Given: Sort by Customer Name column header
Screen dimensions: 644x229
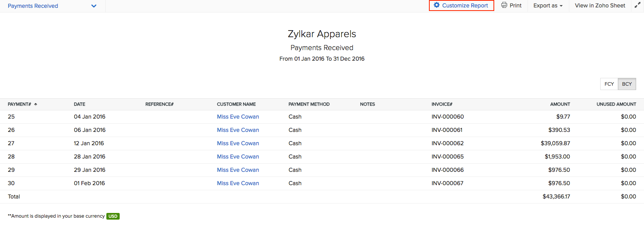Looking at the screenshot, I should 236,104.
